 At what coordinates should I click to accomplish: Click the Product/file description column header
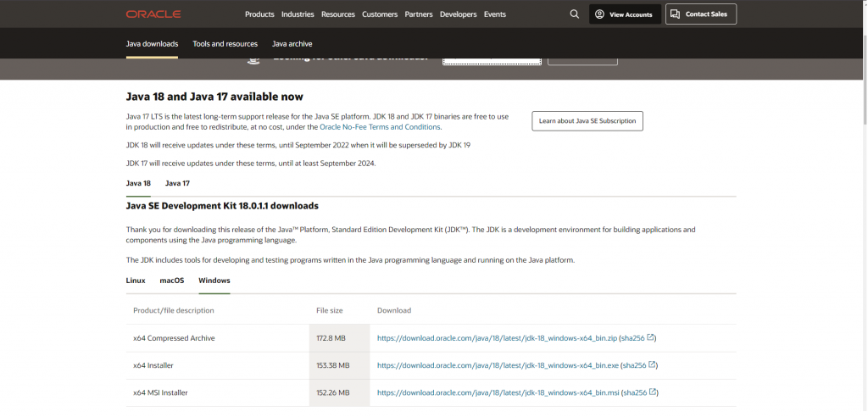pos(173,311)
